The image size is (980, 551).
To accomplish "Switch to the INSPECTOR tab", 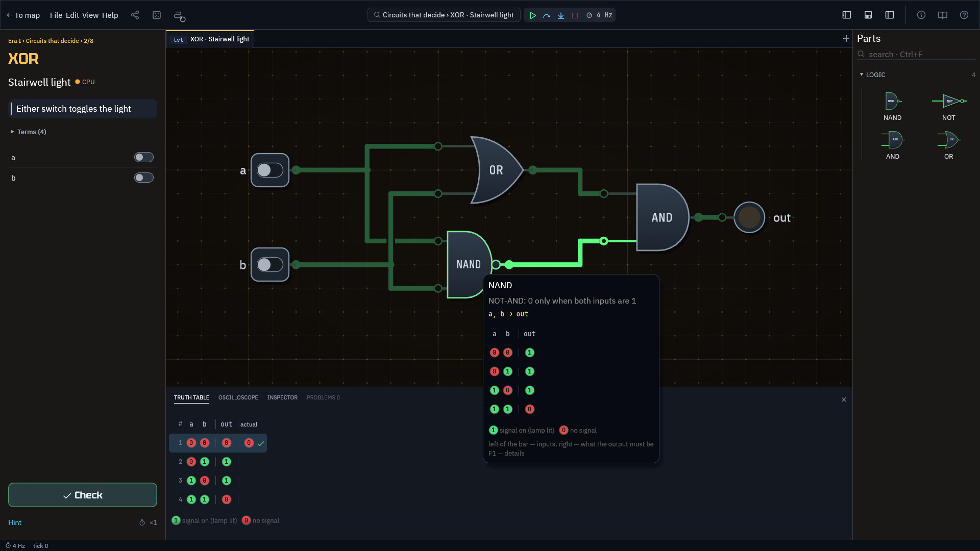I will tap(282, 397).
